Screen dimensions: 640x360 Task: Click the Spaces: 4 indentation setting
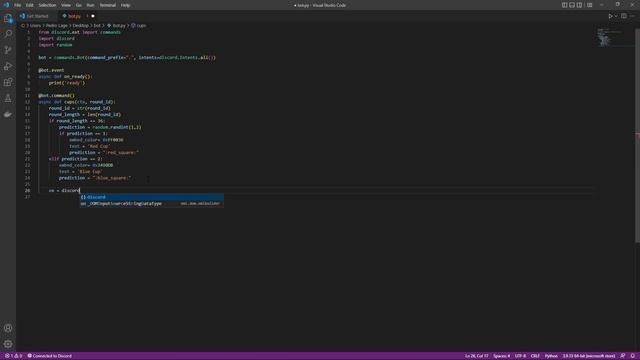pyautogui.click(x=501, y=356)
